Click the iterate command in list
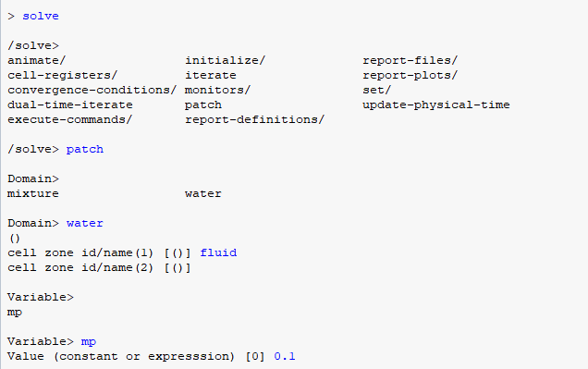588x369 pixels. [211, 76]
